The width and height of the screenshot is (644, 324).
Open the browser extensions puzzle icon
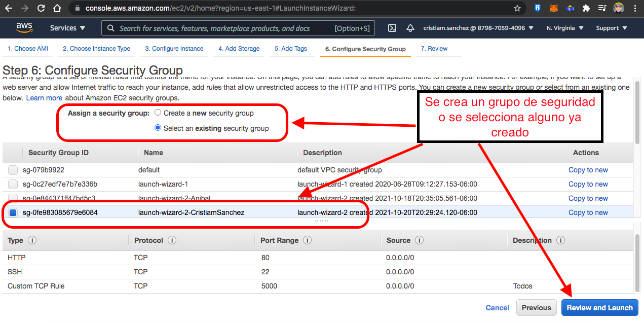point(586,8)
